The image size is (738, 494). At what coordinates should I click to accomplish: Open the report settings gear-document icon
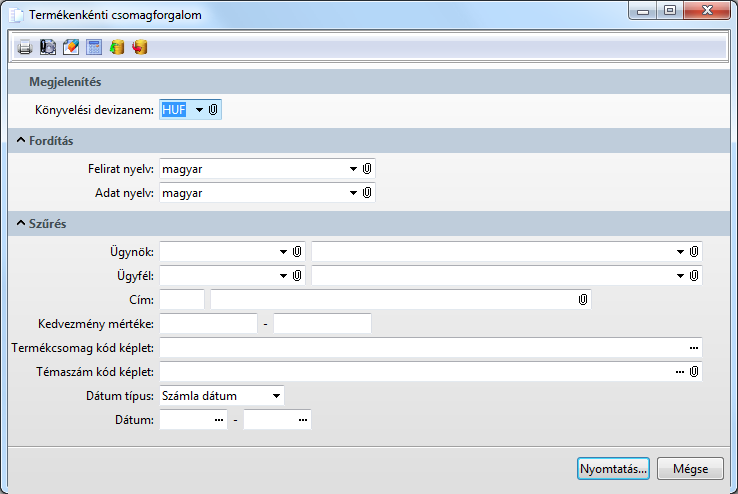coord(48,48)
